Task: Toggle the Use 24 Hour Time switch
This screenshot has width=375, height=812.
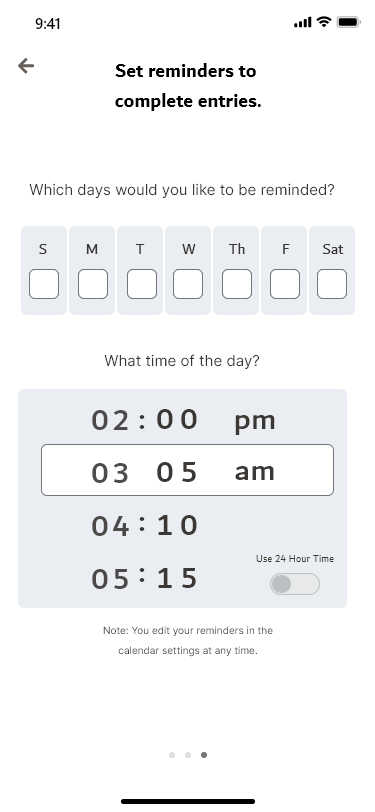Action: click(295, 584)
